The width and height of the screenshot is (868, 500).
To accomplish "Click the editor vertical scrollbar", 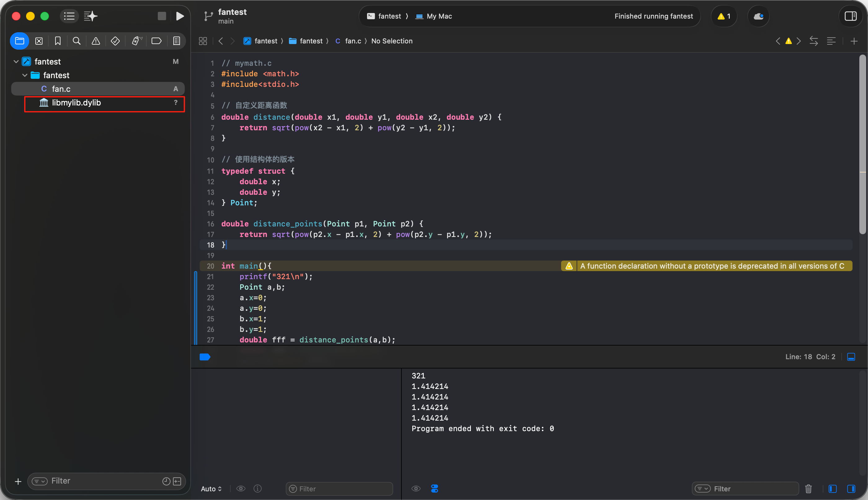I will click(x=862, y=144).
